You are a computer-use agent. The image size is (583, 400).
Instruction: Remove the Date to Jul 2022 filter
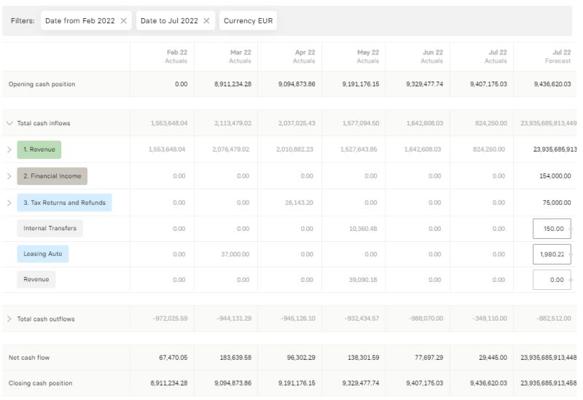[x=206, y=21]
